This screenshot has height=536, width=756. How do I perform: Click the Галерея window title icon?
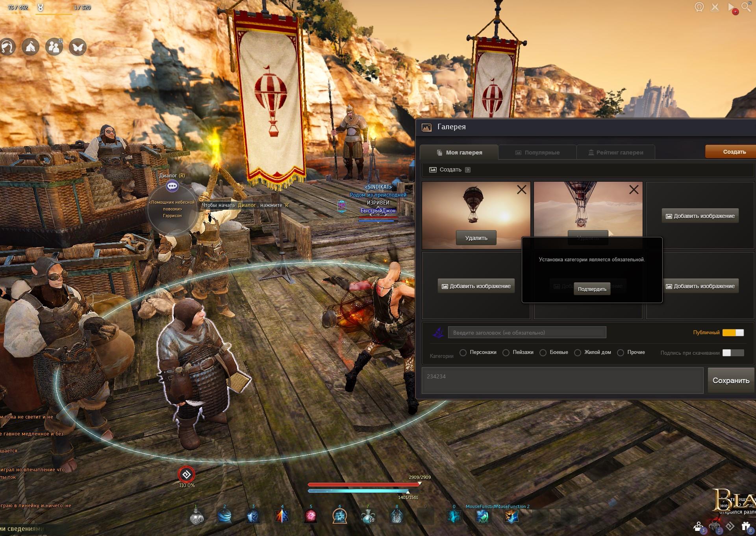[x=426, y=127]
